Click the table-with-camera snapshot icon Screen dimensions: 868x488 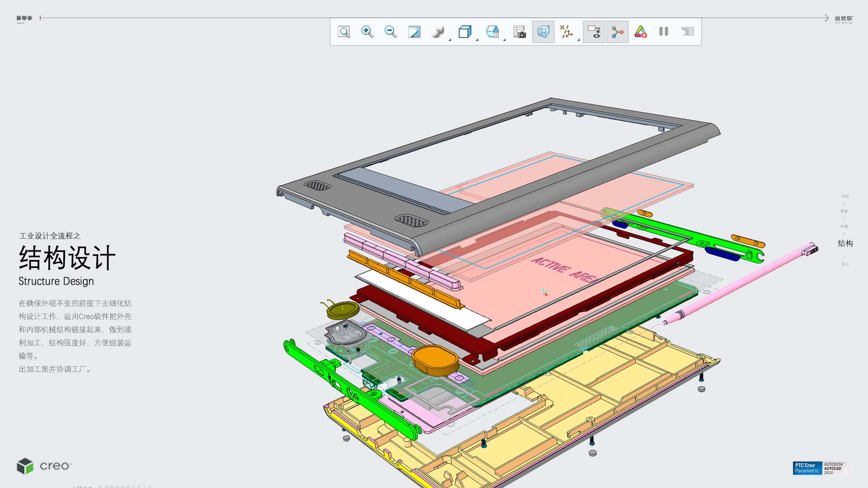coord(519,32)
